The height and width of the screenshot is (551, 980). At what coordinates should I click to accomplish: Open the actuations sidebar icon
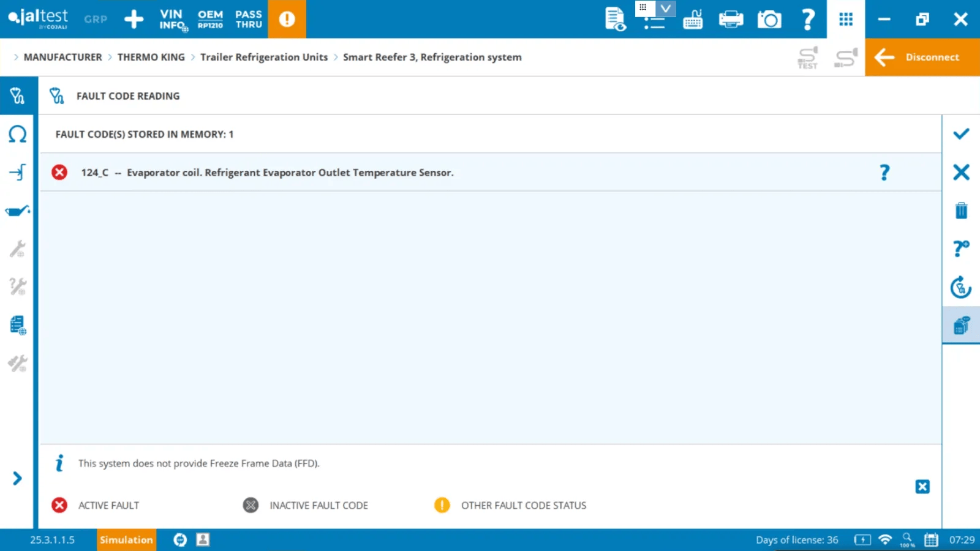click(x=17, y=172)
